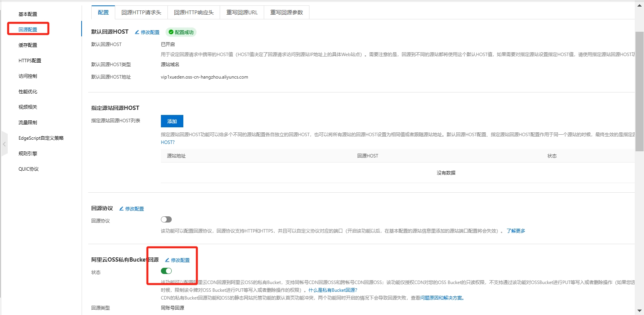The image size is (644, 315).
Task: Select the 重写回源URL tab
Action: [242, 12]
